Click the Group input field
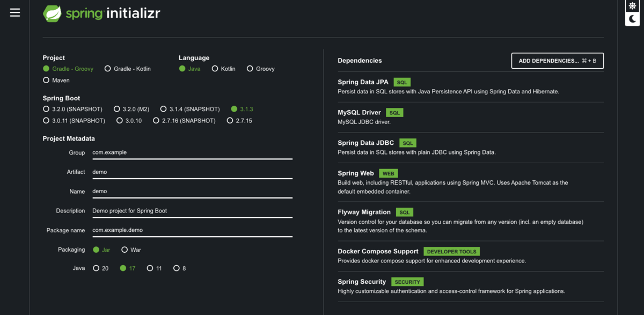The image size is (644, 315). (192, 152)
